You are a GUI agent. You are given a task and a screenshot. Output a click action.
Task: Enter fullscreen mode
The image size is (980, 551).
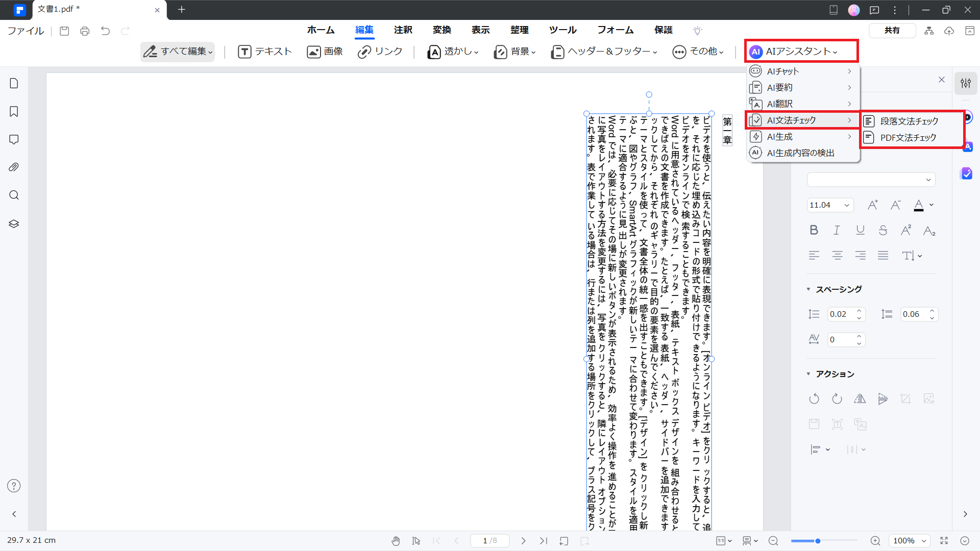(944, 541)
